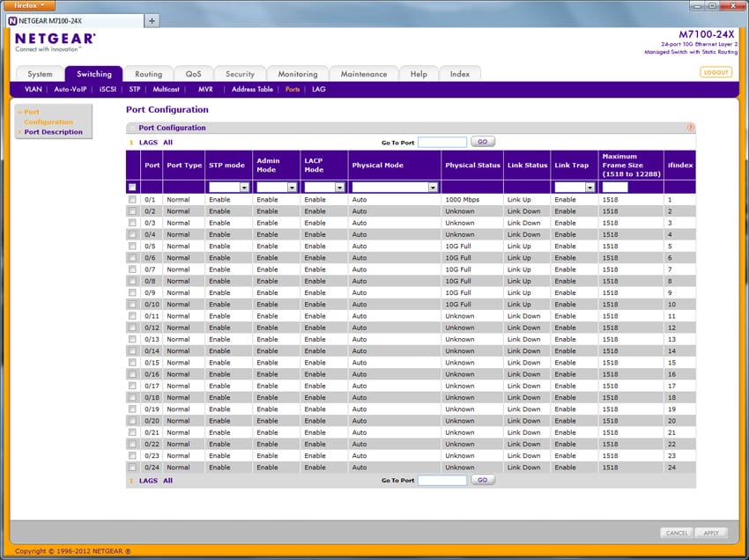Open the Address Table submenu
Screen dimensions: 749x560
[252, 89]
